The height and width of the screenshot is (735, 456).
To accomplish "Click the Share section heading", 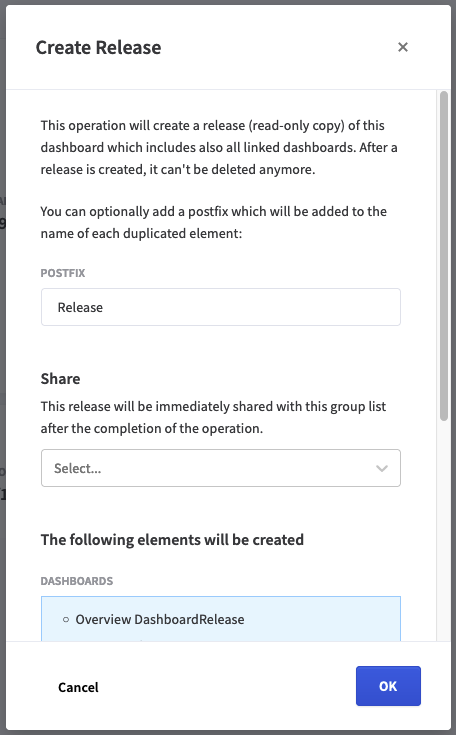I will 60,378.
